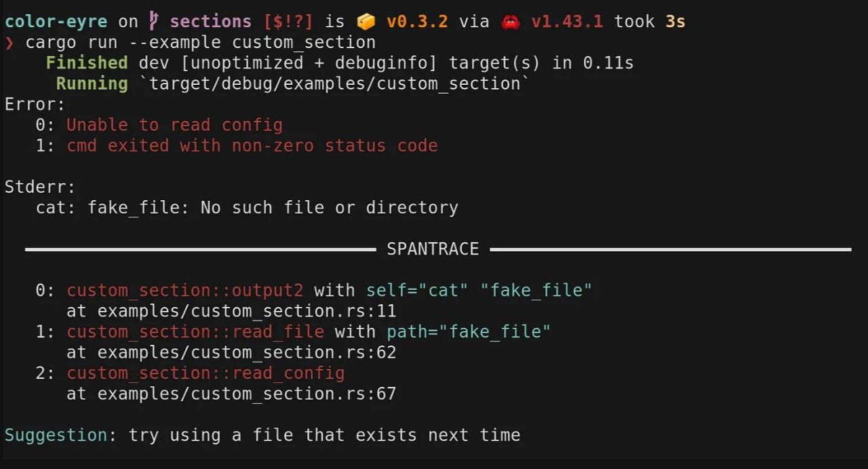Click the custom_section::read_config span entry
Image resolution: width=868 pixels, height=469 pixels.
pos(205,373)
